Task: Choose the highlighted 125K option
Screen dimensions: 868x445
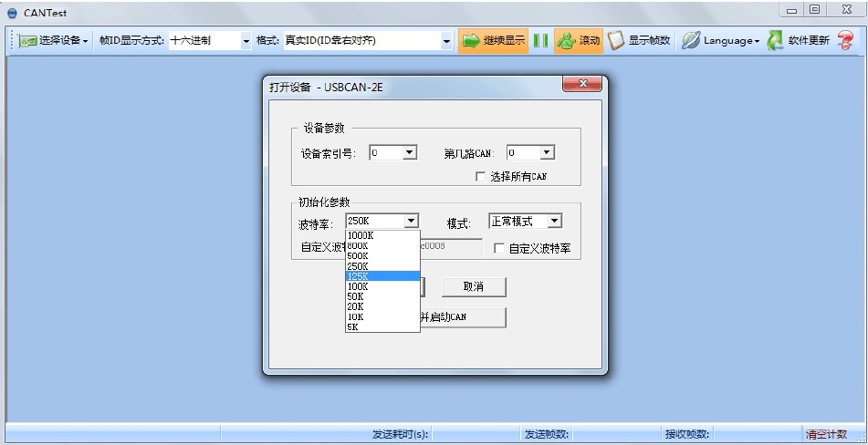Action: tap(382, 275)
